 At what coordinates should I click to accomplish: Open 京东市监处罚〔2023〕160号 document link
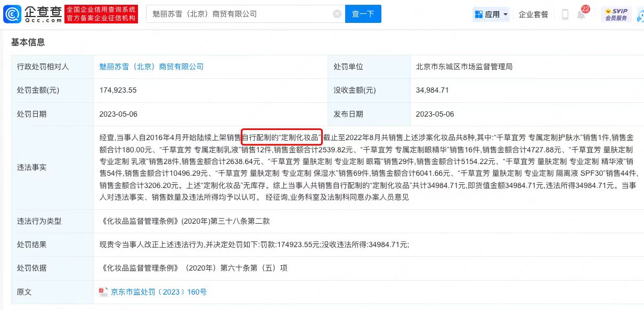tap(158, 292)
